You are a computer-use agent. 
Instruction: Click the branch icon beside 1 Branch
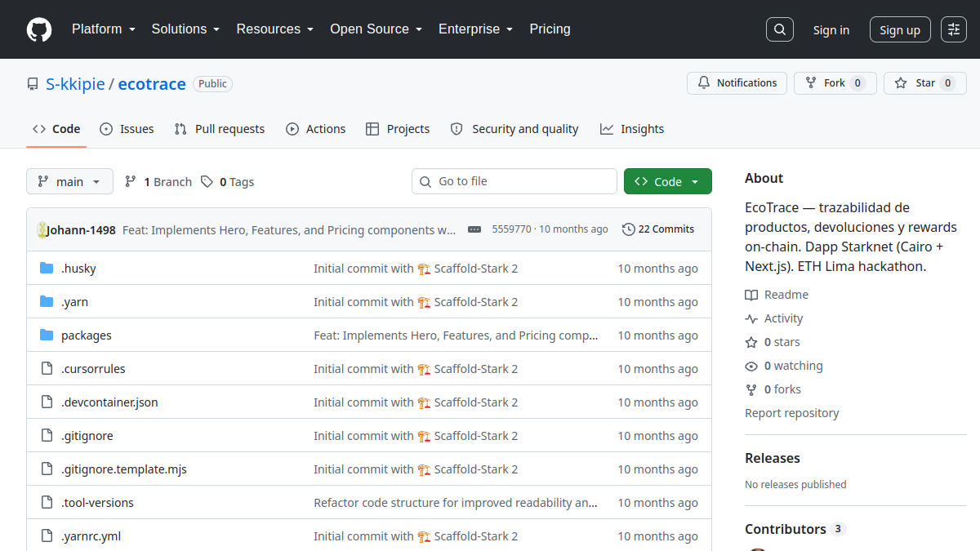coord(131,181)
